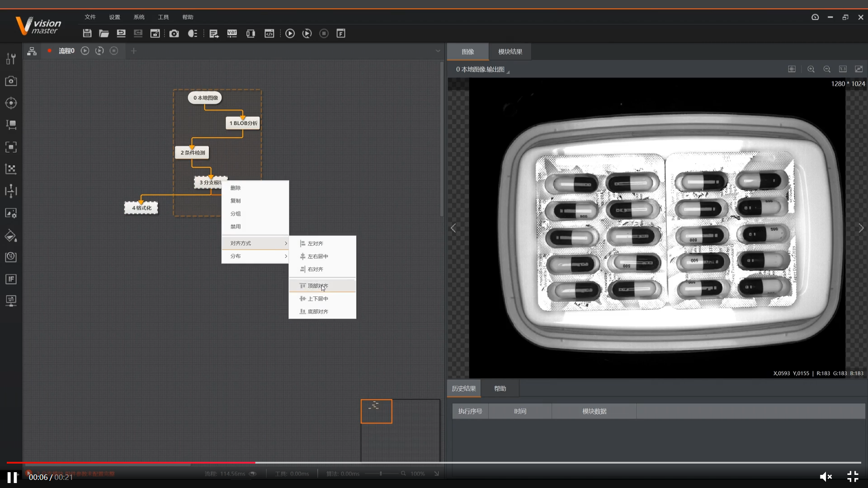Unmute the video audio

pyautogui.click(x=826, y=477)
